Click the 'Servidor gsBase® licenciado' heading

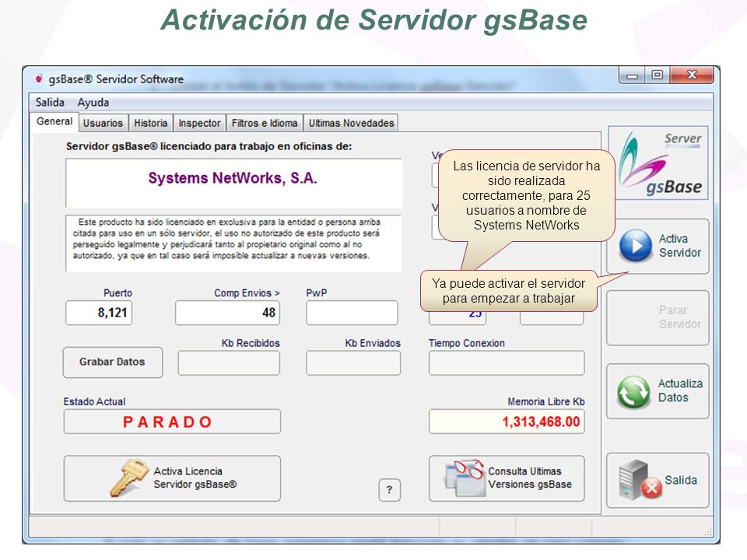pos(209,146)
